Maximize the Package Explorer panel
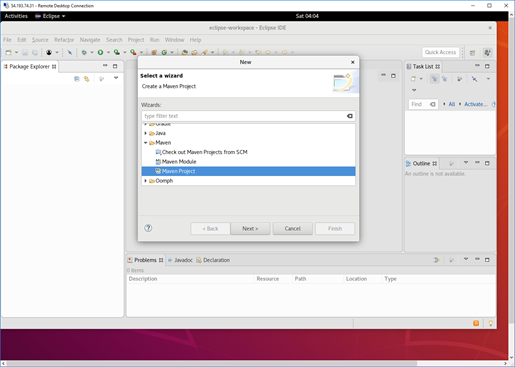 [115, 66]
